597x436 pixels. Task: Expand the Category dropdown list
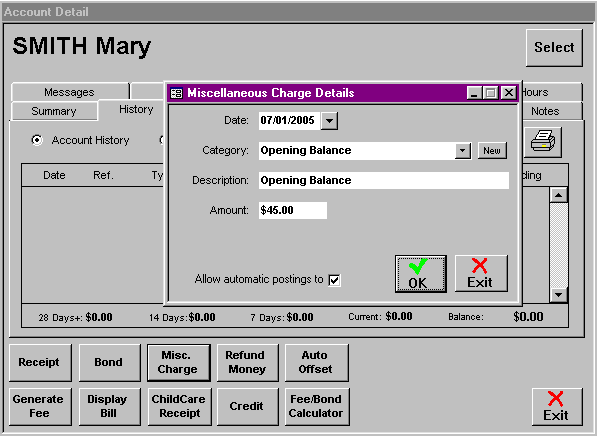(x=463, y=150)
